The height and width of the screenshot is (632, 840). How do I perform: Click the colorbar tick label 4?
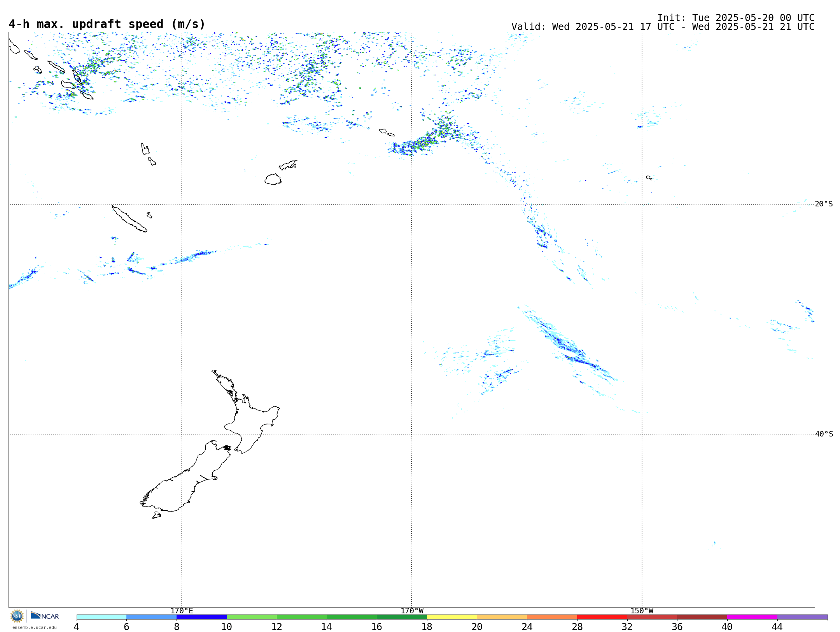pos(77,627)
